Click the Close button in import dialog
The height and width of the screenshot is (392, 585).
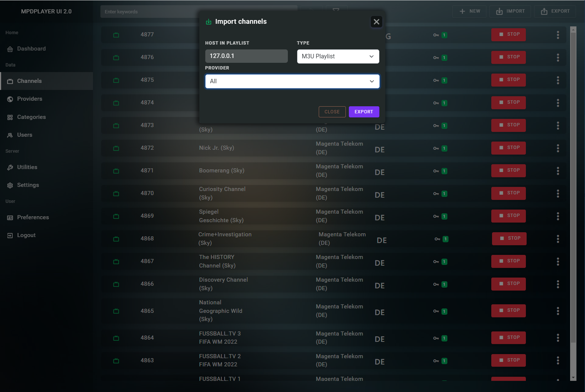coord(332,112)
